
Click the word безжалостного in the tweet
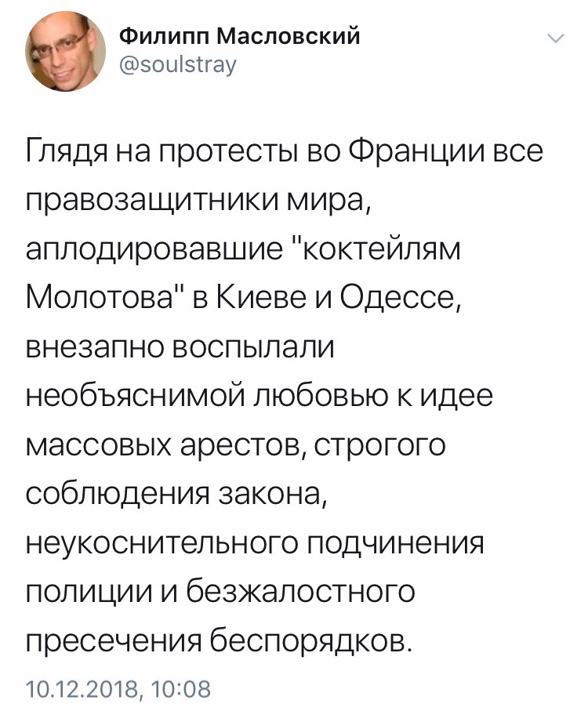click(300, 593)
